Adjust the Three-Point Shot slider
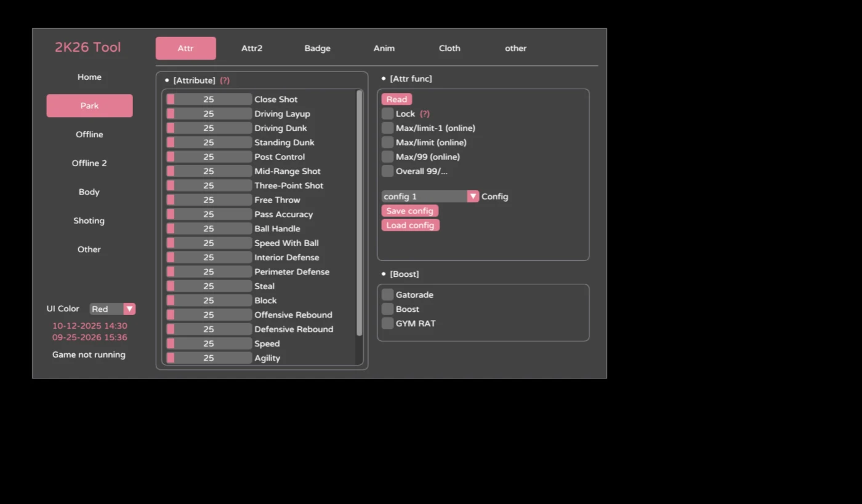 (209, 186)
